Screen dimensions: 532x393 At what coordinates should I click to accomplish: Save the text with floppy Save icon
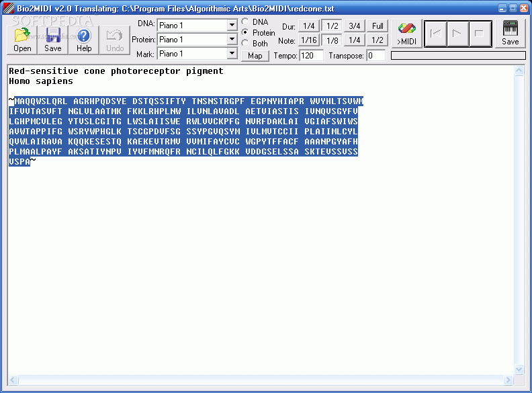tap(53, 40)
